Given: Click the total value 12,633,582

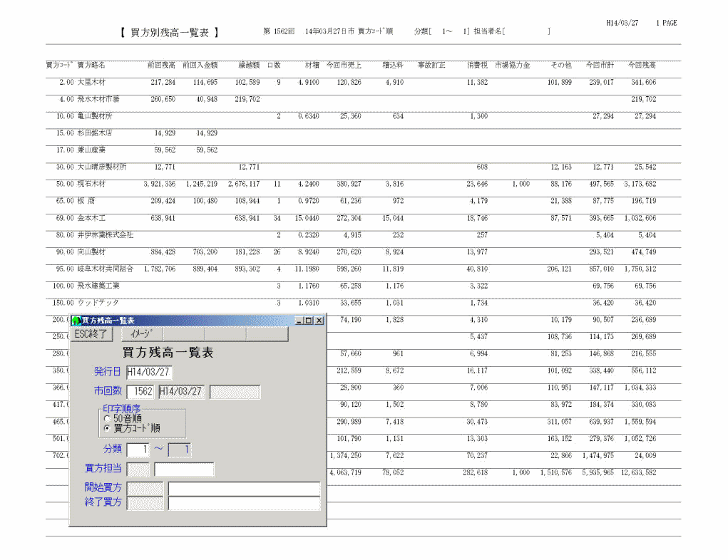Looking at the screenshot, I should click(x=638, y=473).
